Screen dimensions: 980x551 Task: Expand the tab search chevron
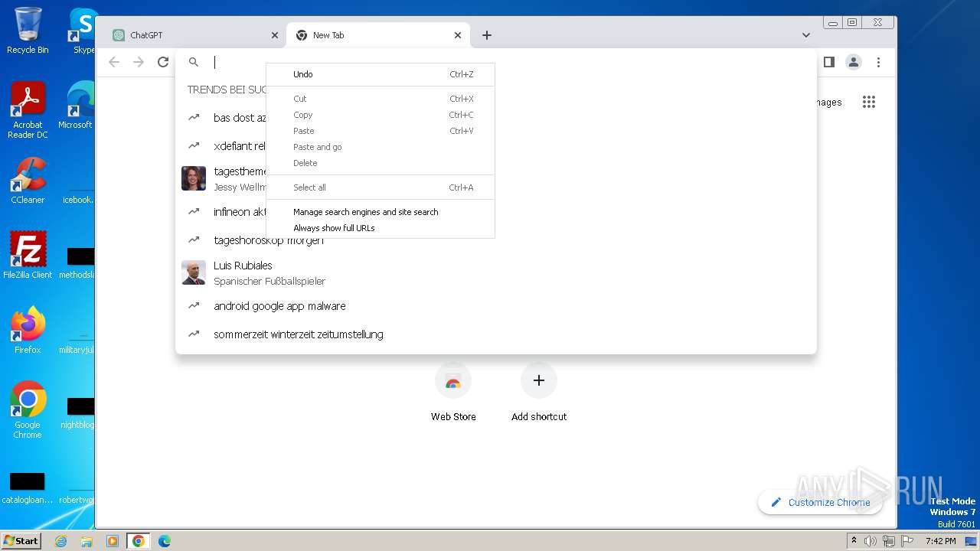[x=806, y=35]
